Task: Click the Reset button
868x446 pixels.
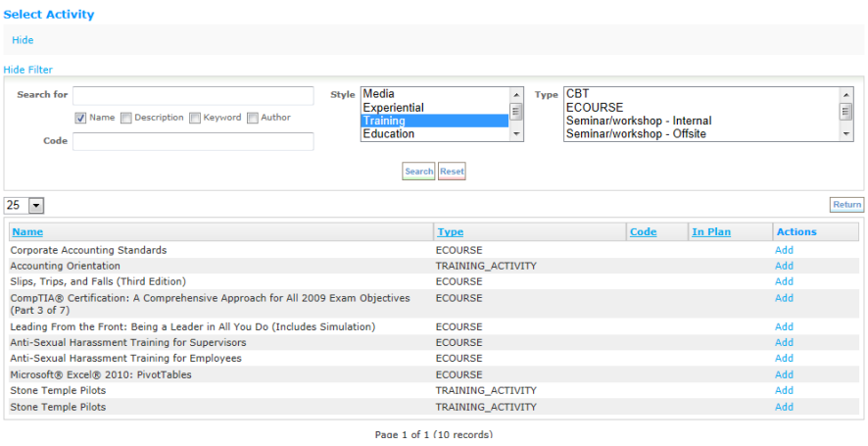Action: click(x=452, y=172)
